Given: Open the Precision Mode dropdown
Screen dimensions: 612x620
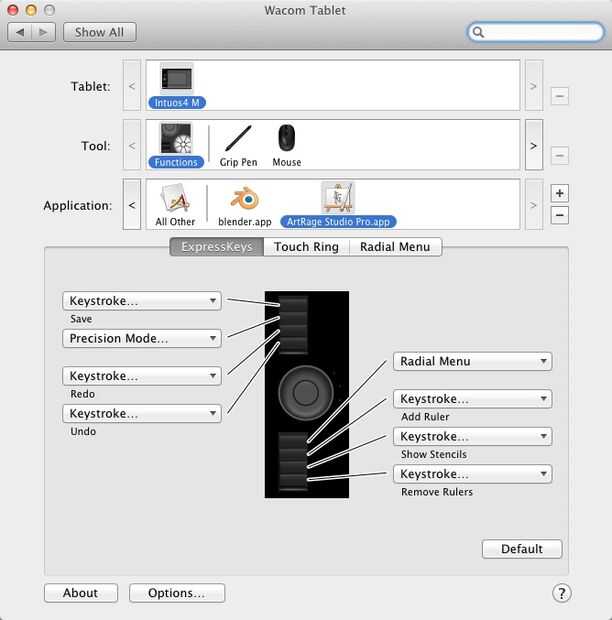Looking at the screenshot, I should (x=142, y=338).
